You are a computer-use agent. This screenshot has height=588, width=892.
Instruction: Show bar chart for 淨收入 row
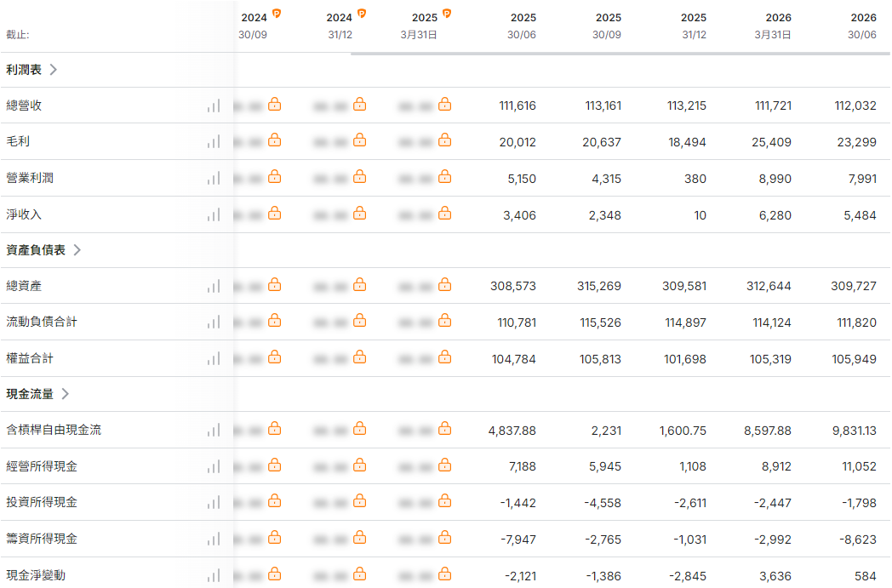(214, 215)
